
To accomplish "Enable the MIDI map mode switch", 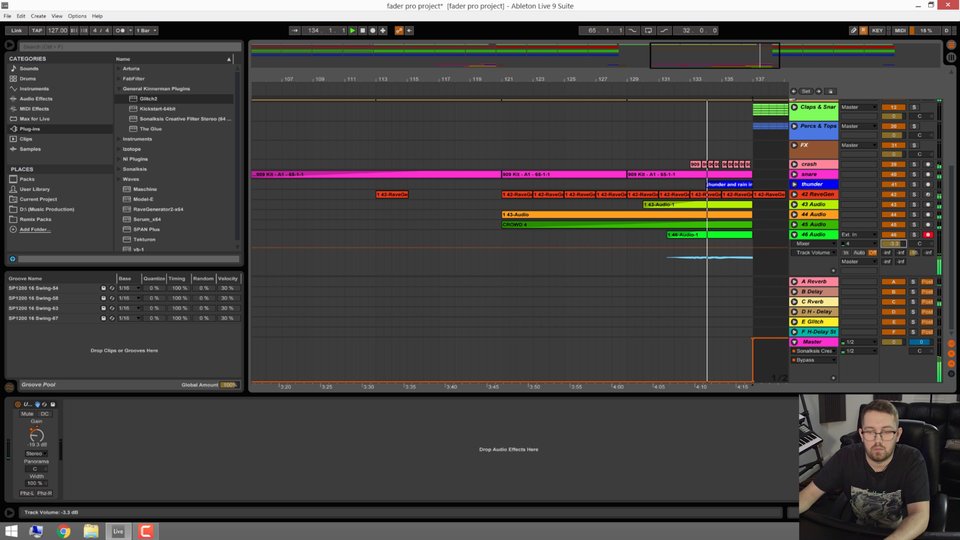I will pos(900,30).
